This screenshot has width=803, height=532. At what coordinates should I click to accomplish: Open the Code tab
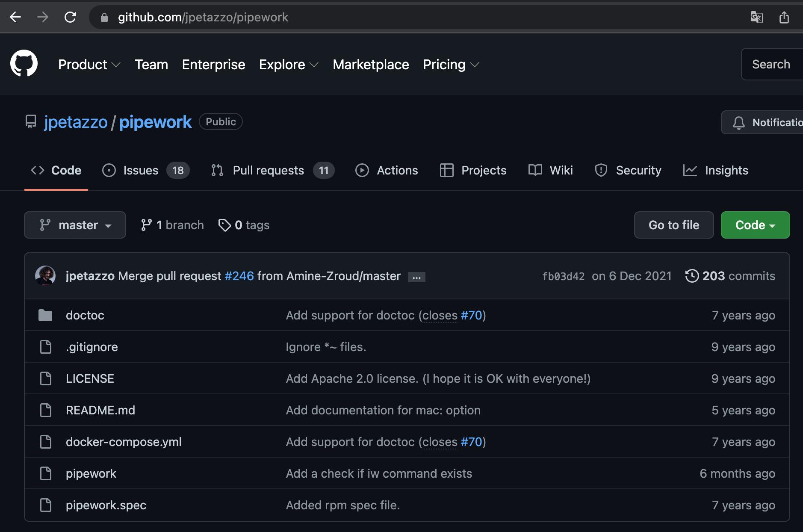[56, 170]
